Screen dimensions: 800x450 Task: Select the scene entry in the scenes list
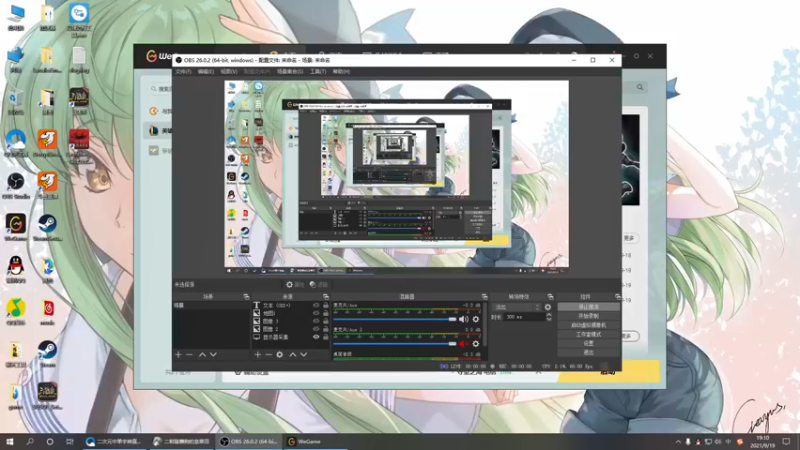(x=211, y=305)
